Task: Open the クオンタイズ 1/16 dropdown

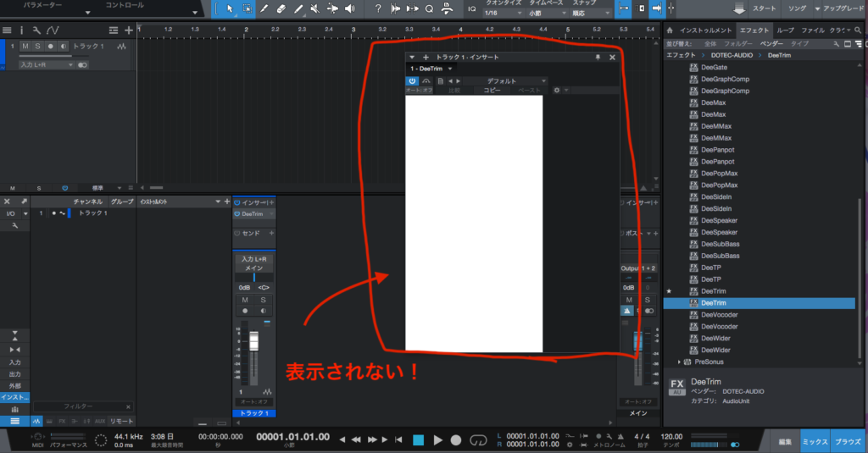Action: (x=503, y=14)
